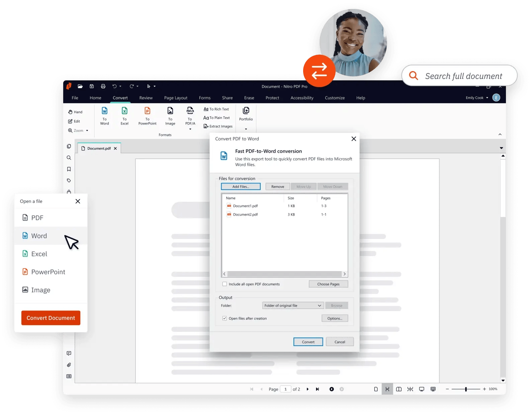Open the Folder of original file dropdown
Image resolution: width=532 pixels, height=415 pixels.
tap(293, 306)
